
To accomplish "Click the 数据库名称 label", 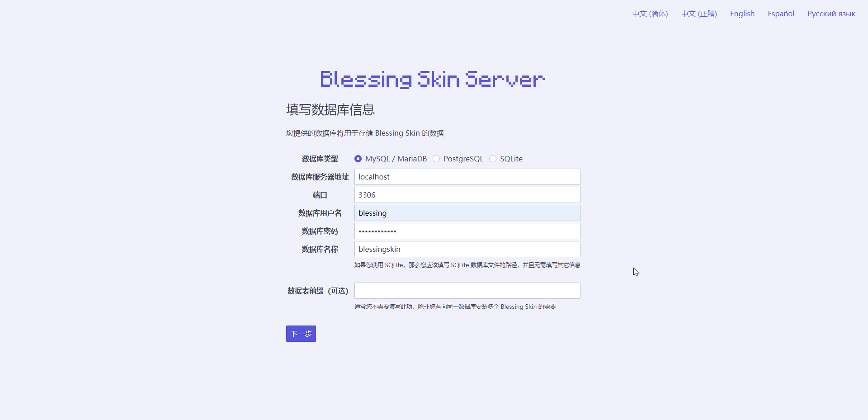I will click(x=320, y=249).
